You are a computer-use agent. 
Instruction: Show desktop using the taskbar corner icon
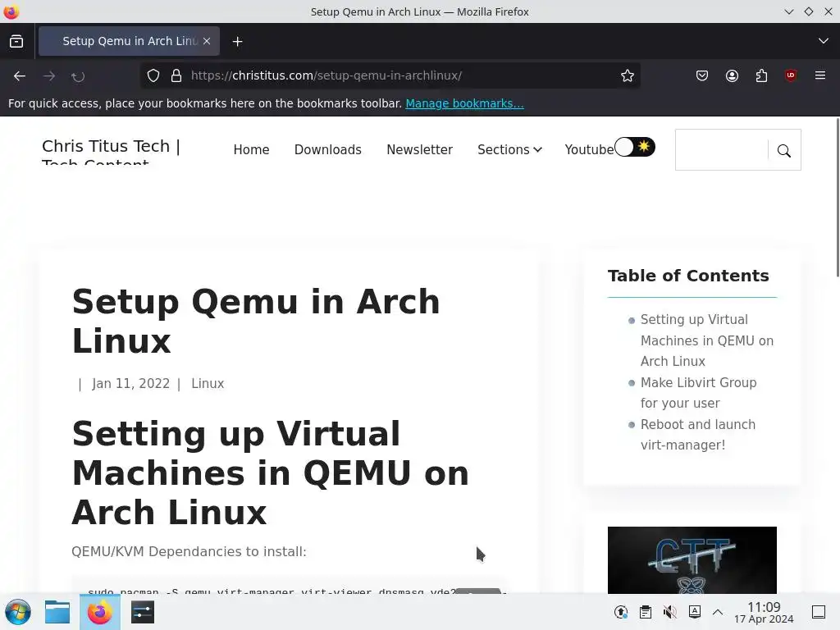click(x=819, y=612)
